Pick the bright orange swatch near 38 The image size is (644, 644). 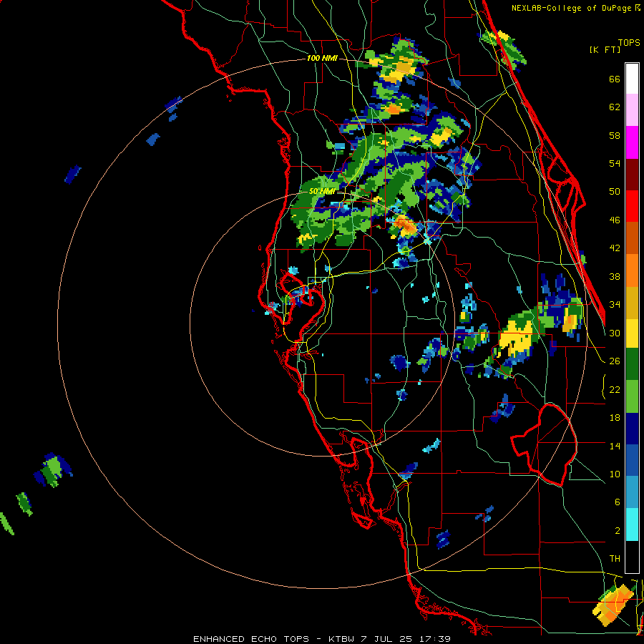point(632,270)
